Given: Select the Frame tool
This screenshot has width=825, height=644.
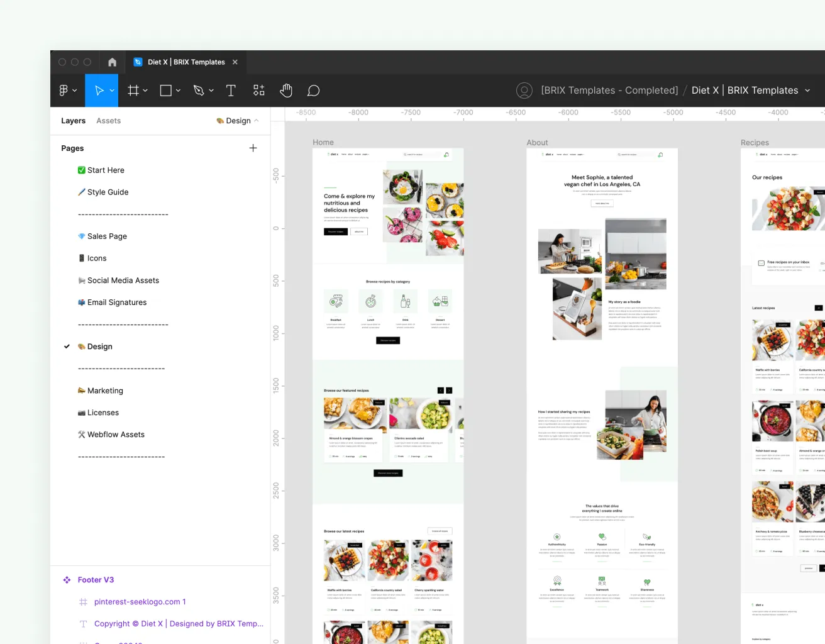Looking at the screenshot, I should [134, 90].
